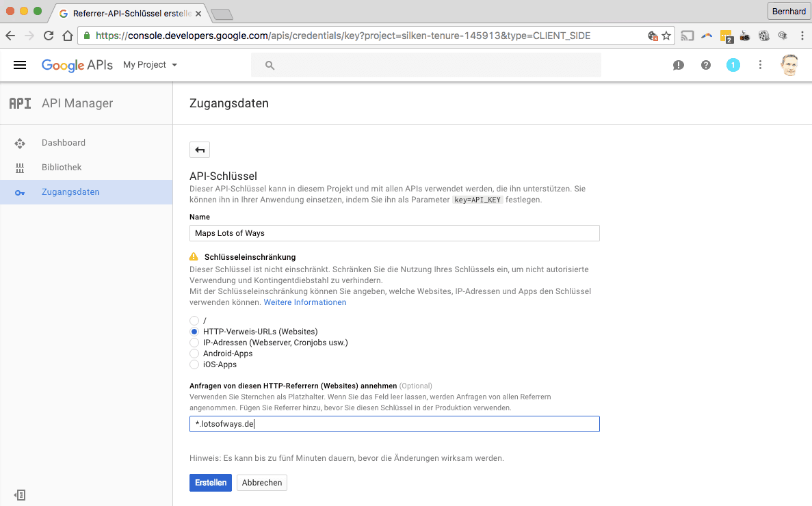Open the notifications bell showing 1
This screenshot has width=812, height=506.
(733, 64)
